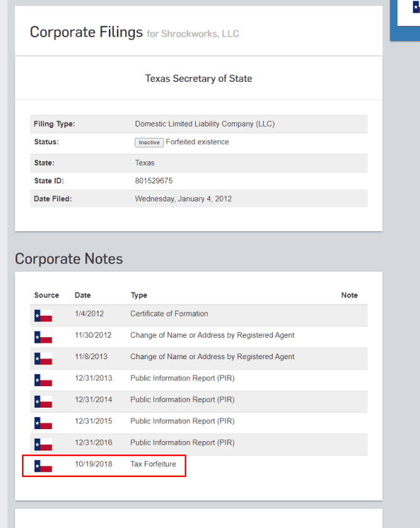The width and height of the screenshot is (420, 528).
Task: Click the Texas Secretary of State heading
Action: point(198,79)
